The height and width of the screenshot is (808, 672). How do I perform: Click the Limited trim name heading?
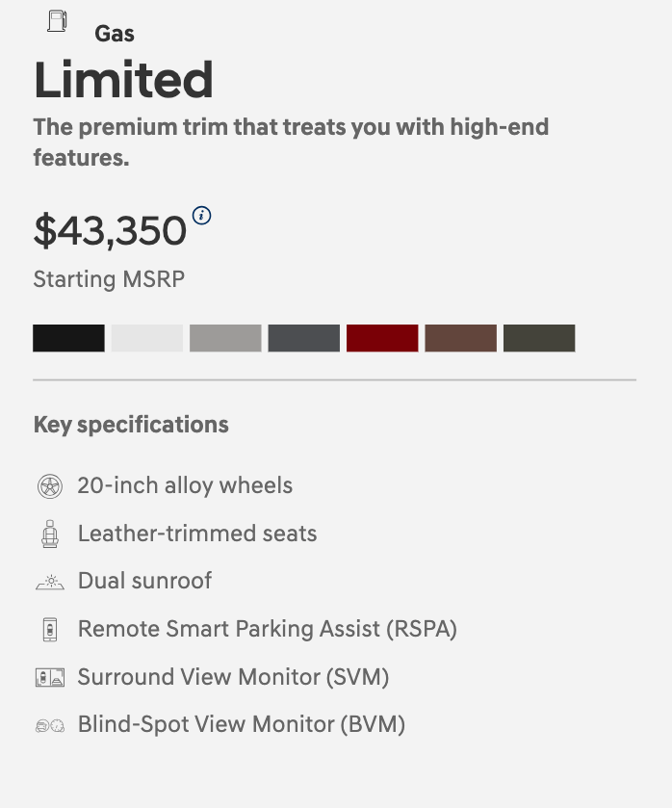(x=123, y=81)
